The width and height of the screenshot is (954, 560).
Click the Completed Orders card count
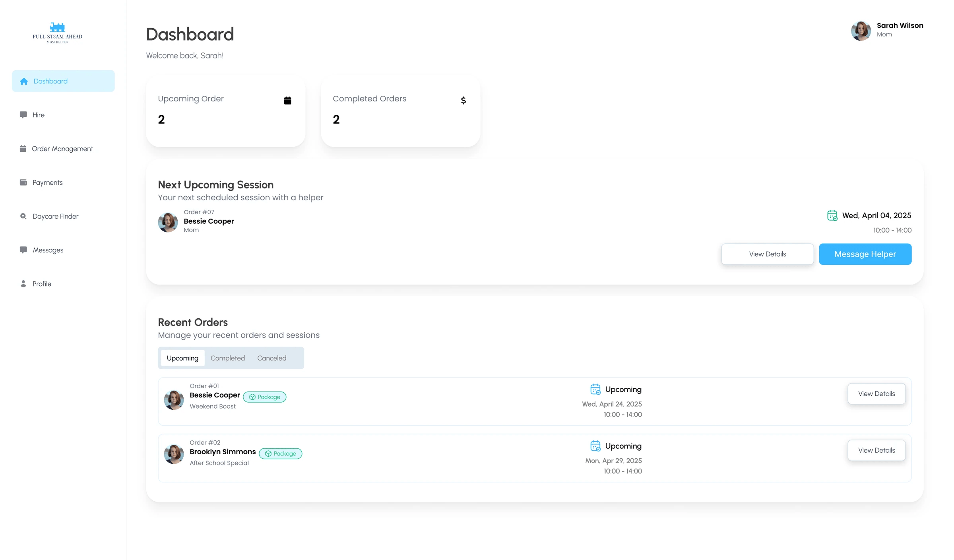(x=336, y=119)
